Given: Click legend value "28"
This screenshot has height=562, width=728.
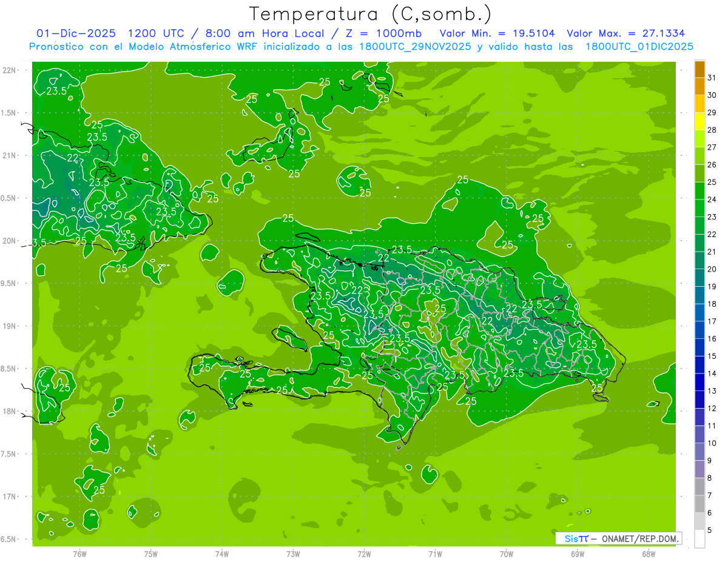Looking at the screenshot, I should (x=712, y=130).
